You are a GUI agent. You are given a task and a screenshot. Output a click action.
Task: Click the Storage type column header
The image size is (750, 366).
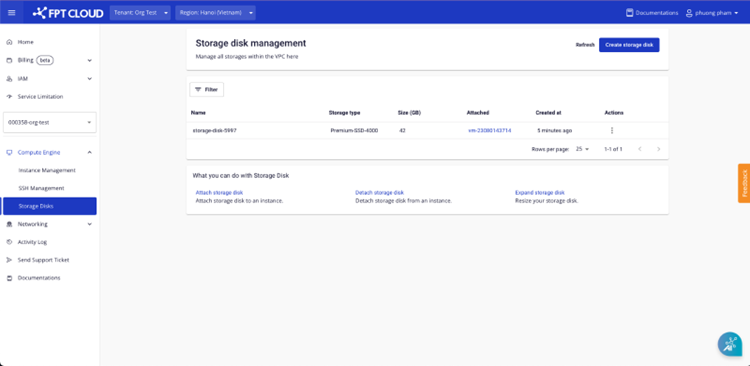(344, 113)
